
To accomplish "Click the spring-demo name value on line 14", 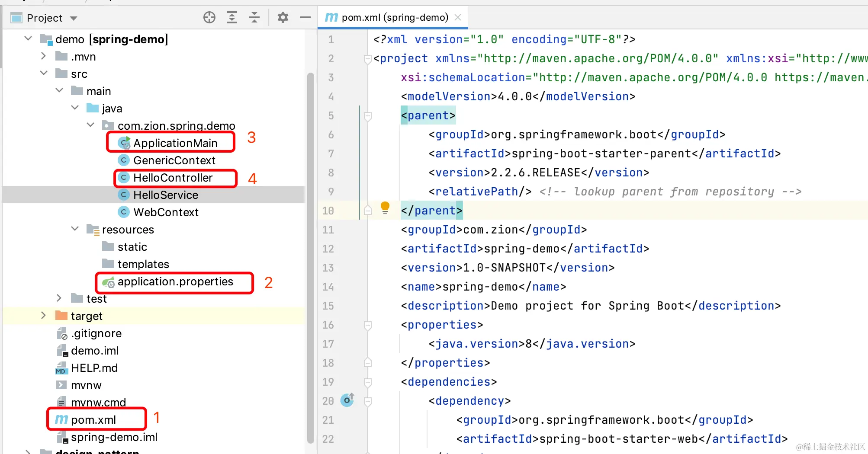I will pyautogui.click(x=480, y=287).
